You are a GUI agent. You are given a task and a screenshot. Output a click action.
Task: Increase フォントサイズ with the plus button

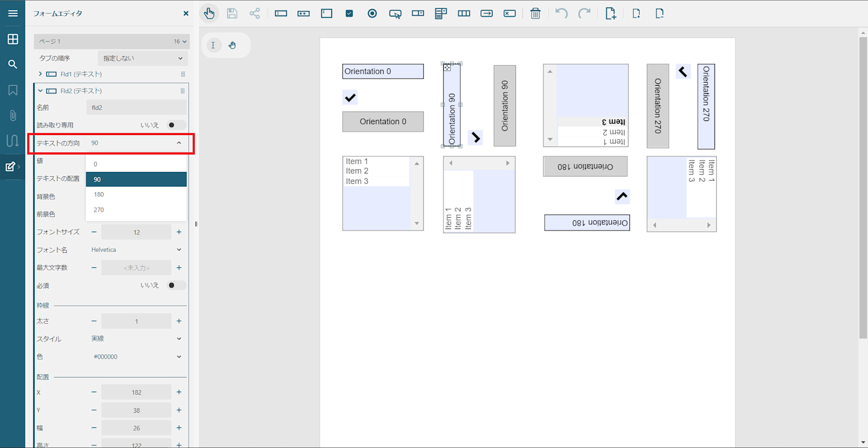pyautogui.click(x=179, y=232)
